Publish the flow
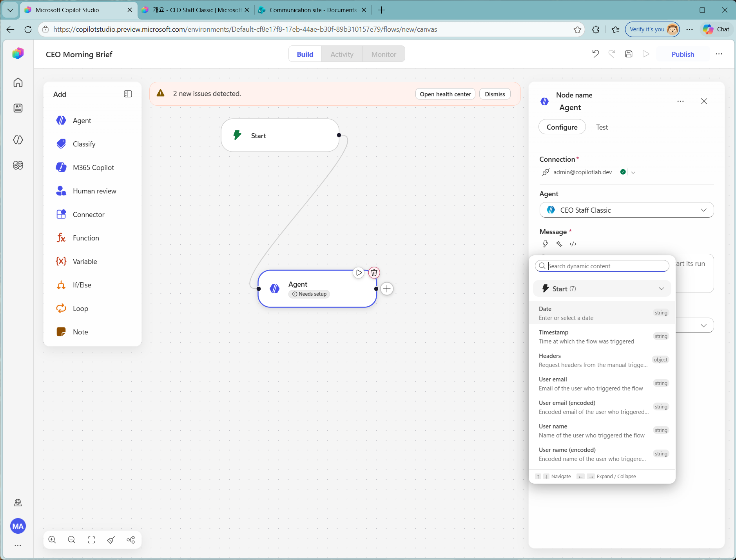The height and width of the screenshot is (560, 736). (x=683, y=54)
